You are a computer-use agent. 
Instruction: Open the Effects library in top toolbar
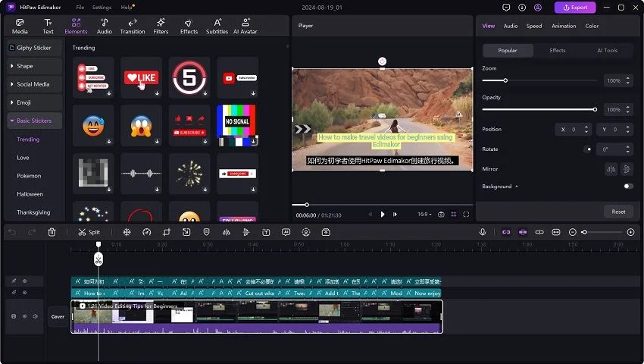click(x=189, y=27)
